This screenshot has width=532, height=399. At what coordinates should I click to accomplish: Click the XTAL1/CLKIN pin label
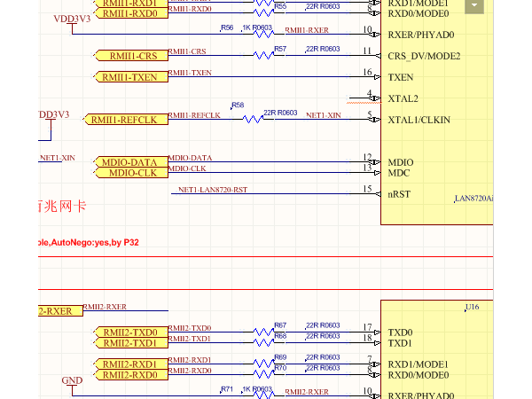pos(419,120)
